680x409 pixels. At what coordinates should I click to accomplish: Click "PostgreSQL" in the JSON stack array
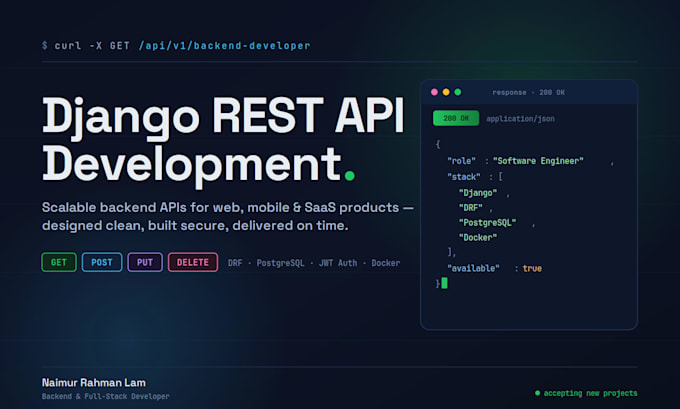[487, 223]
